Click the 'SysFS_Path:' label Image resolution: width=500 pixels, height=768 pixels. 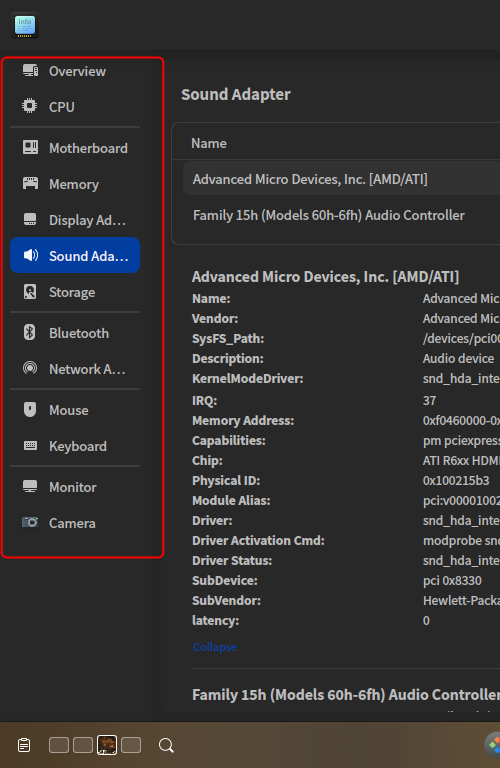(228, 338)
